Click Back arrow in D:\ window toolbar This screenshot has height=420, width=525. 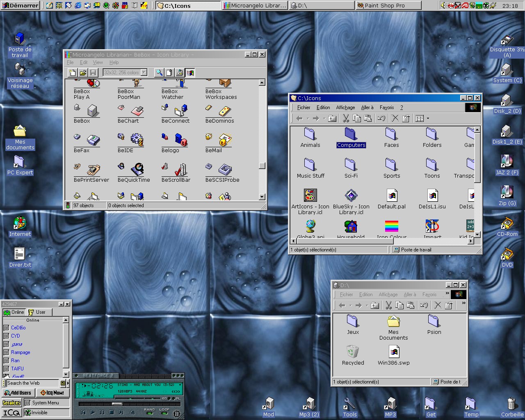(x=342, y=305)
